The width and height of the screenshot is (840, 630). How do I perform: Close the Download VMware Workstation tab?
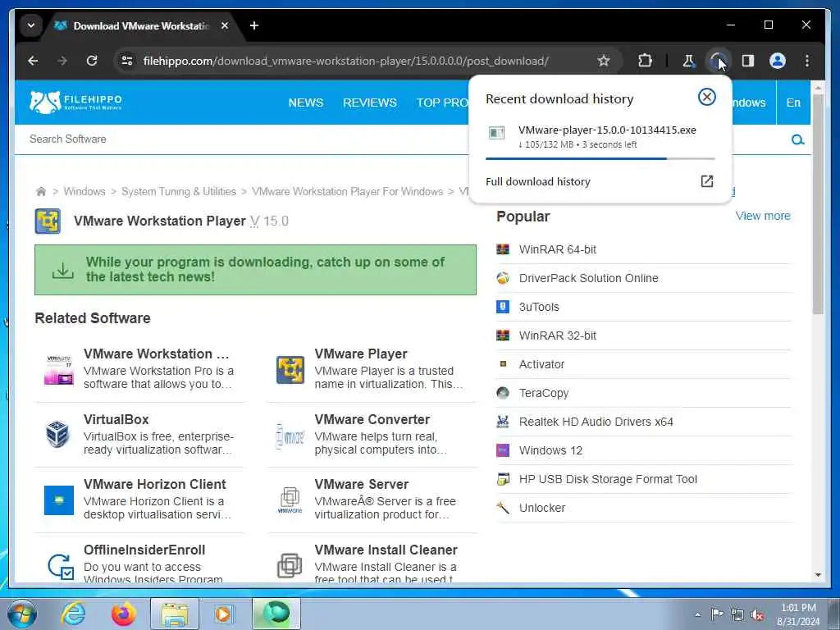tap(225, 25)
